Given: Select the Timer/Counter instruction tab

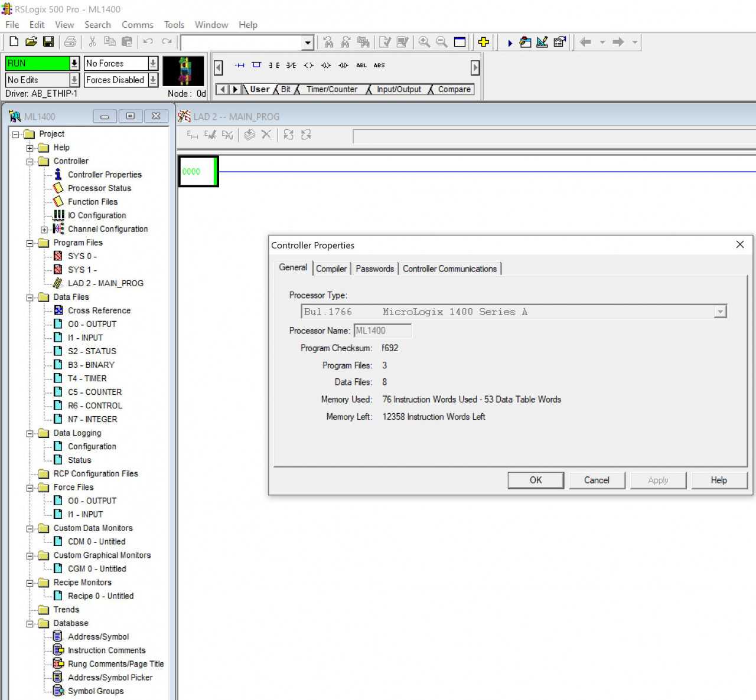Looking at the screenshot, I should [x=332, y=89].
